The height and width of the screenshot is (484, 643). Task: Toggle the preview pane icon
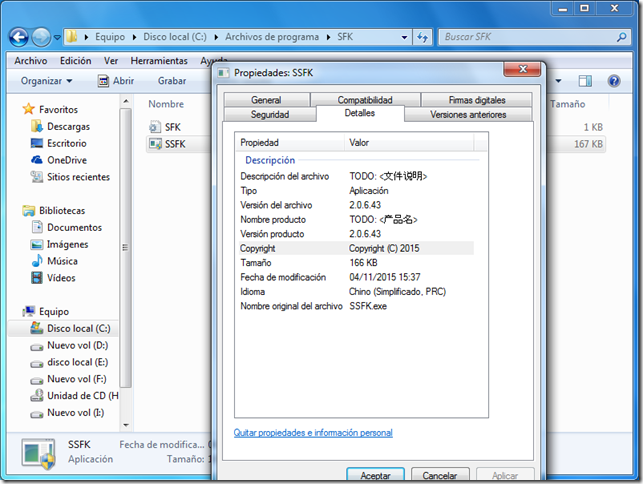(x=585, y=81)
